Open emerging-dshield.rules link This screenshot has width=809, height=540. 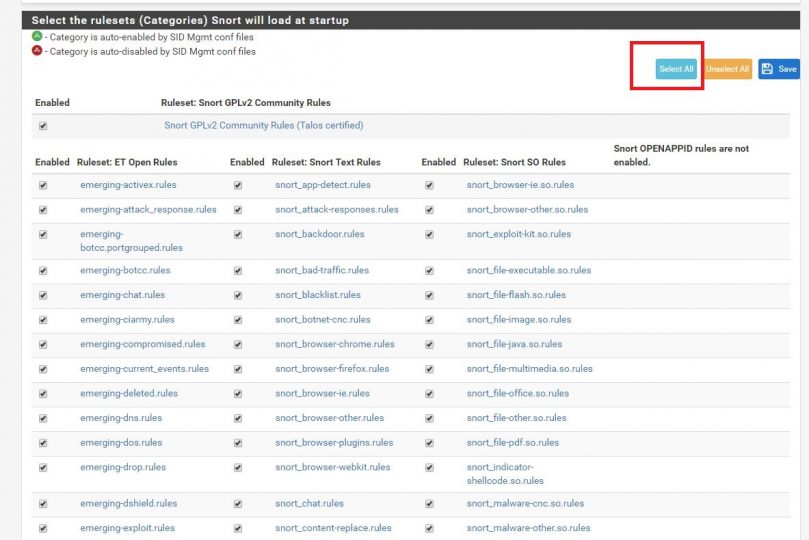128,503
